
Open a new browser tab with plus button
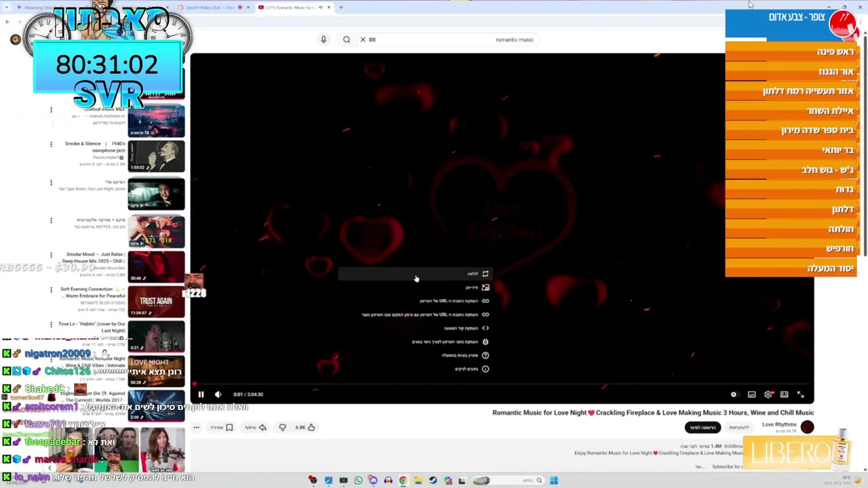(340, 7)
